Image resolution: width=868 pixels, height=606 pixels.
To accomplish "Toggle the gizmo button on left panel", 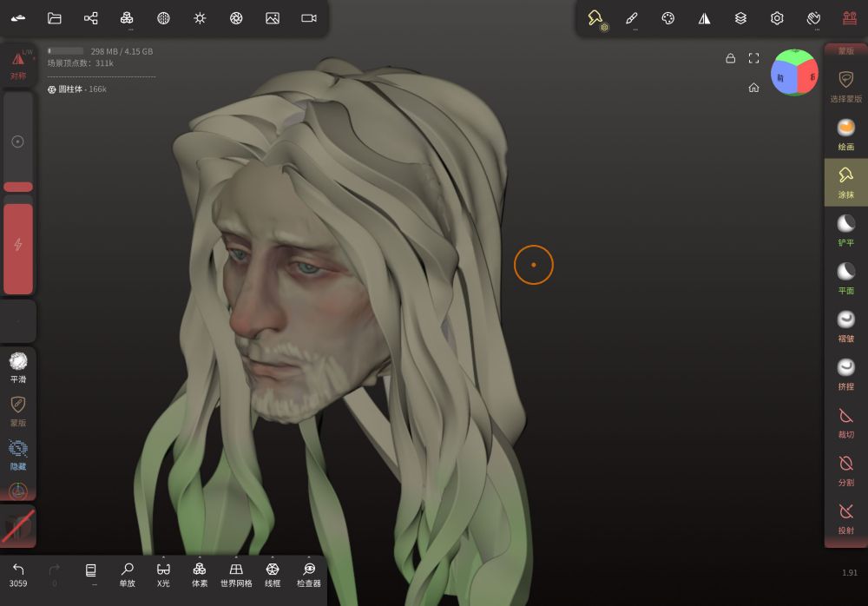I will 18,491.
